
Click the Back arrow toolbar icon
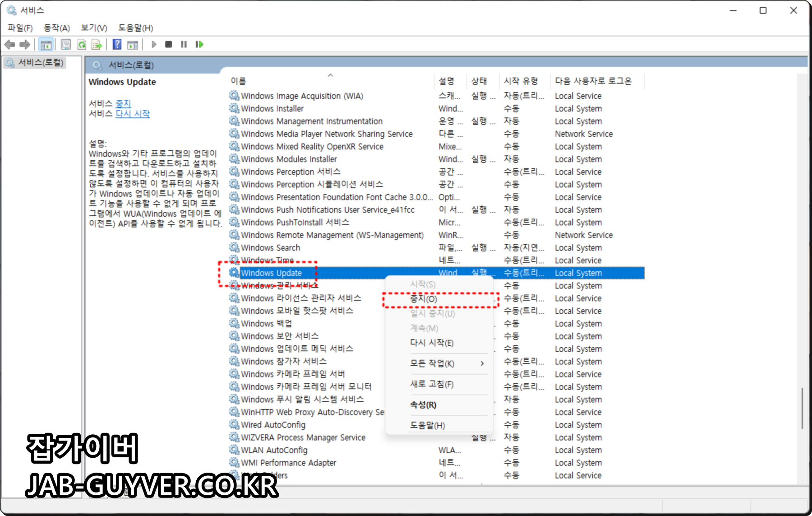pos(9,44)
